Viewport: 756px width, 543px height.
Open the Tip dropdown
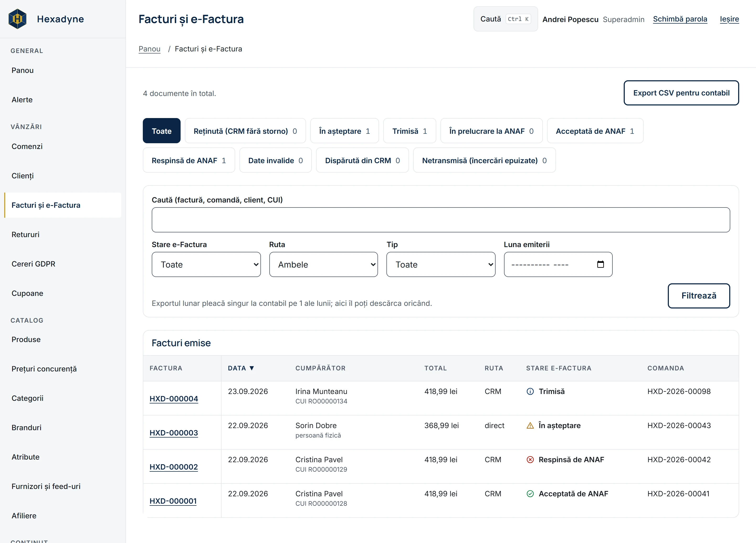[441, 264]
